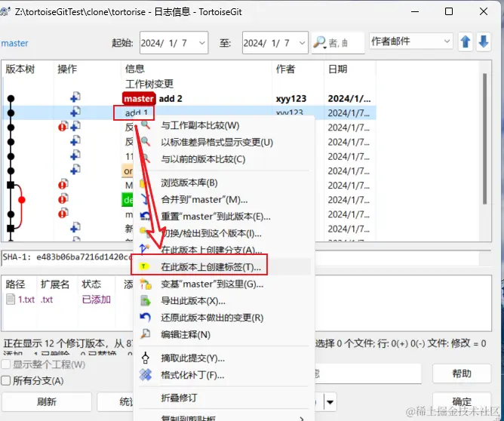Viewport: 504px width, 421px height.
Task: Click the master branch link
Action: pos(15,43)
